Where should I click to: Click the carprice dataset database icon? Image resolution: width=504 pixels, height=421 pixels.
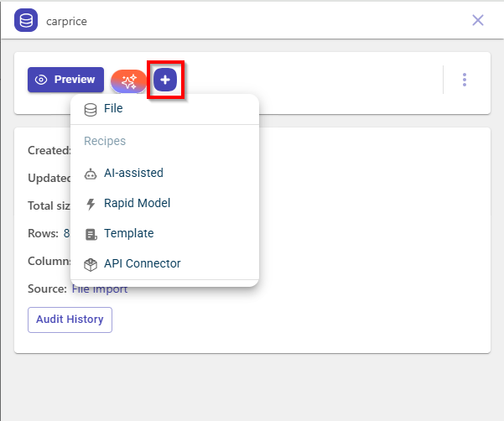click(x=26, y=20)
